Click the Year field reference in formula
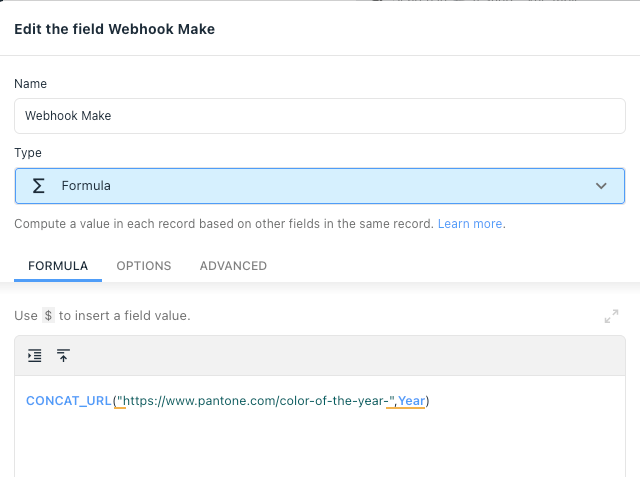The width and height of the screenshot is (640, 477). tap(411, 401)
